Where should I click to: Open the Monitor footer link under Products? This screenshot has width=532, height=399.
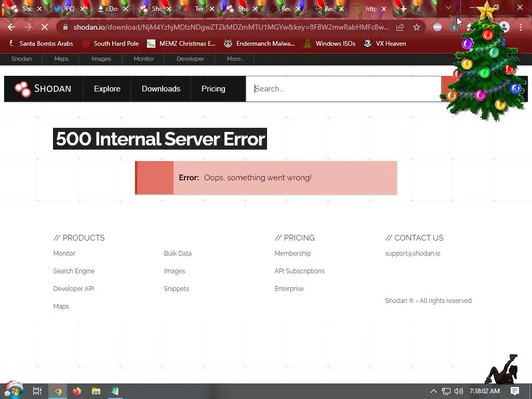tap(64, 254)
